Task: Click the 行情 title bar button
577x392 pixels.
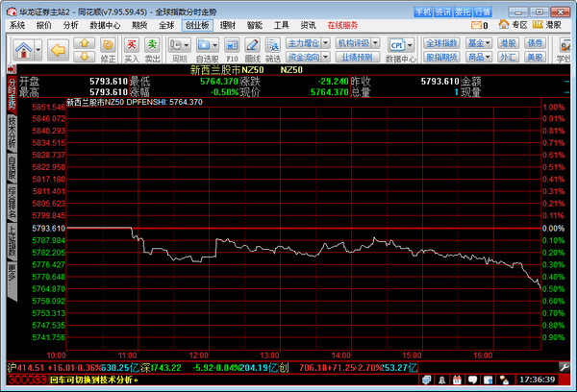Action: [483, 12]
